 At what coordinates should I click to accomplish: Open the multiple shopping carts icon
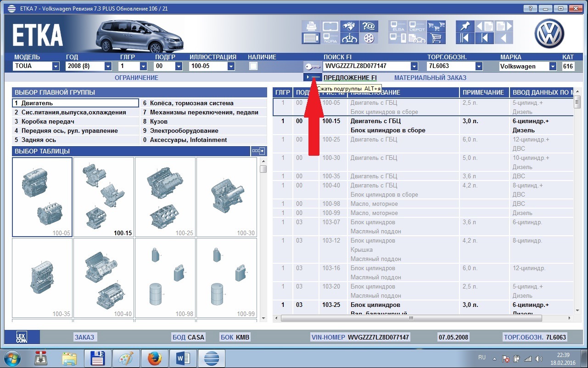point(436,26)
